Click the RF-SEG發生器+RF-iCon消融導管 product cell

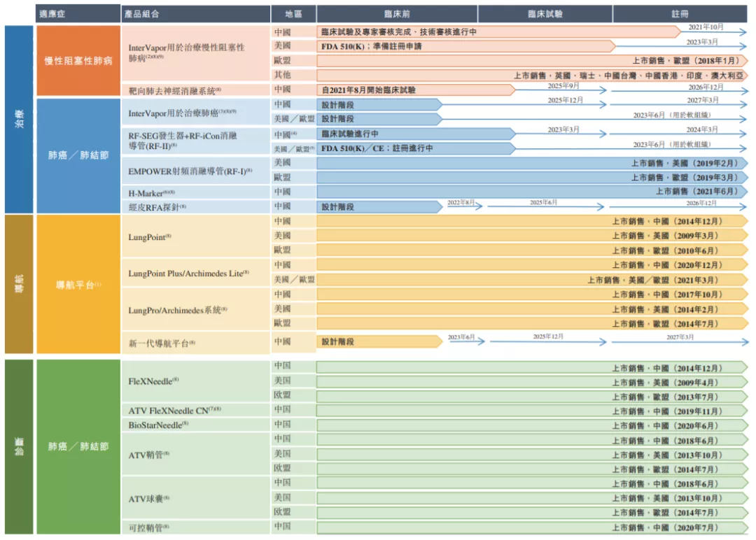point(196,141)
